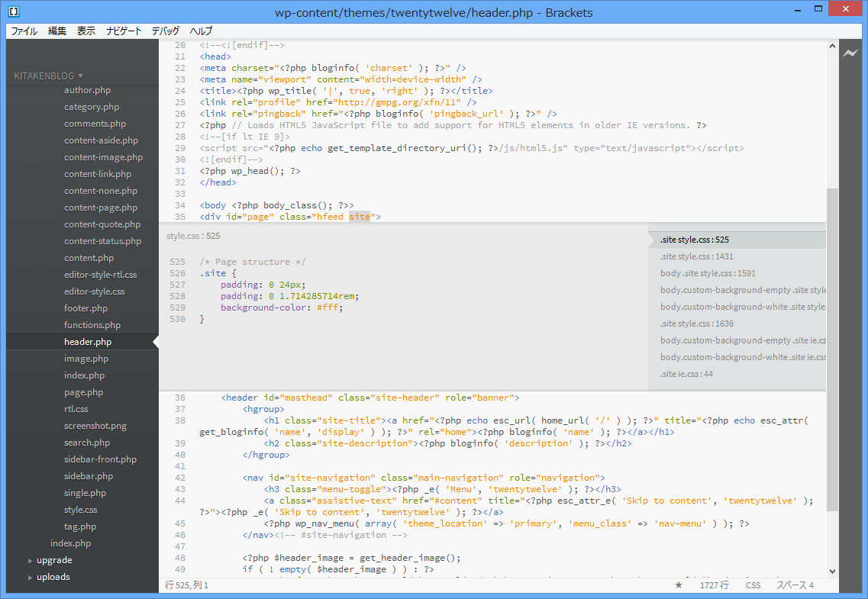Click the スペース 4 indentation setting
Screen dimensions: 868x599
(x=795, y=585)
